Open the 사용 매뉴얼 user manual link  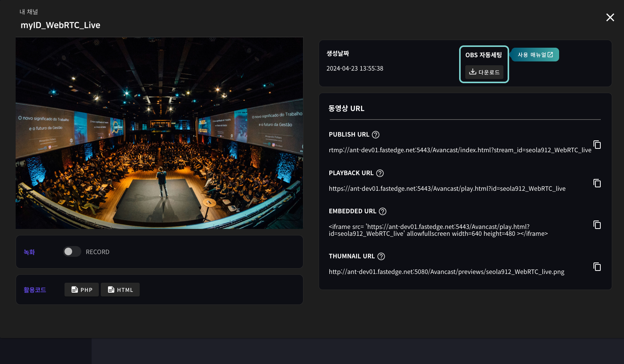535,55
